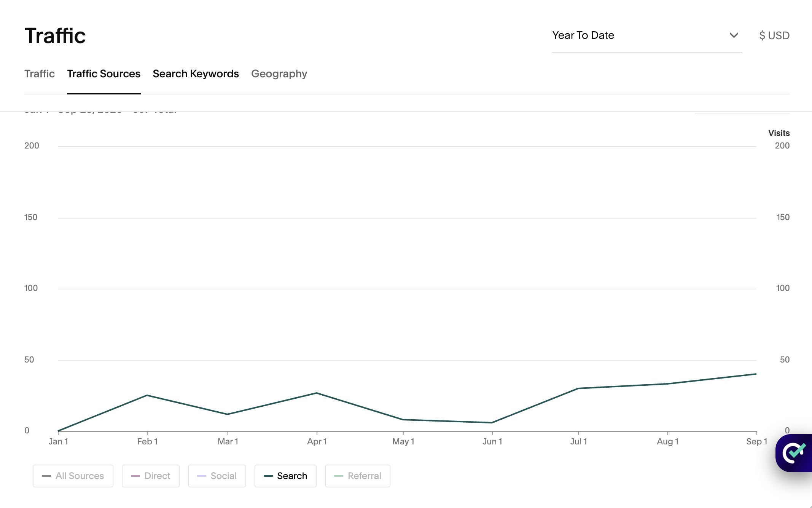This screenshot has height=508, width=812.
Task: Toggle the Referral traffic line
Action: pyautogui.click(x=358, y=476)
